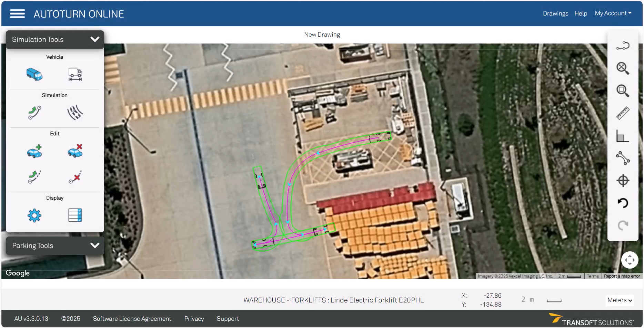
Task: Open the Help menu item
Action: [581, 13]
